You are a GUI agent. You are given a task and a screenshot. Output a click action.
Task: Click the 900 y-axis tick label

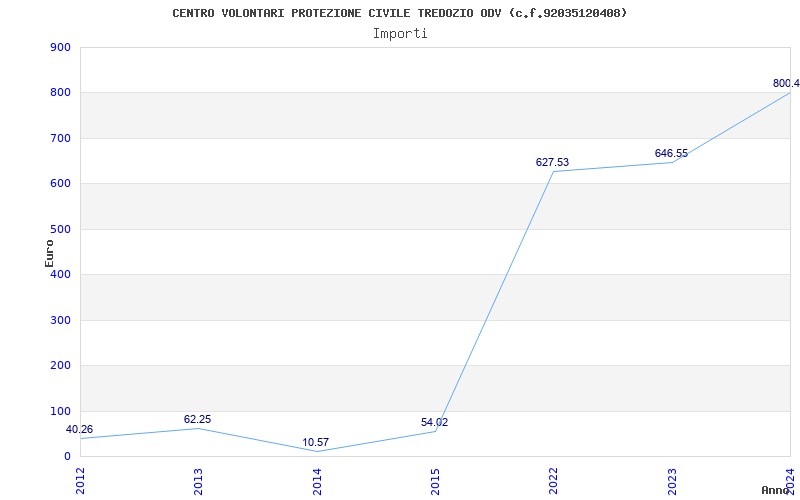point(60,47)
